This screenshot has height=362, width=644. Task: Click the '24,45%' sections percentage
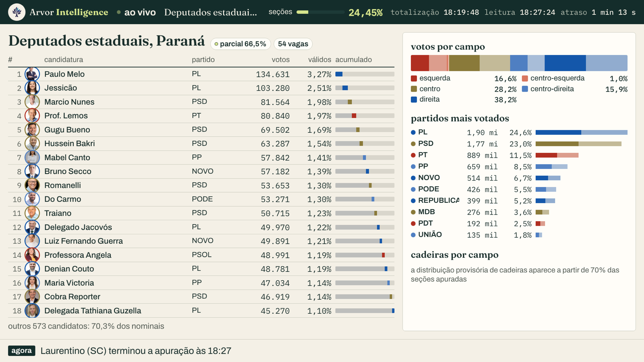click(x=365, y=12)
